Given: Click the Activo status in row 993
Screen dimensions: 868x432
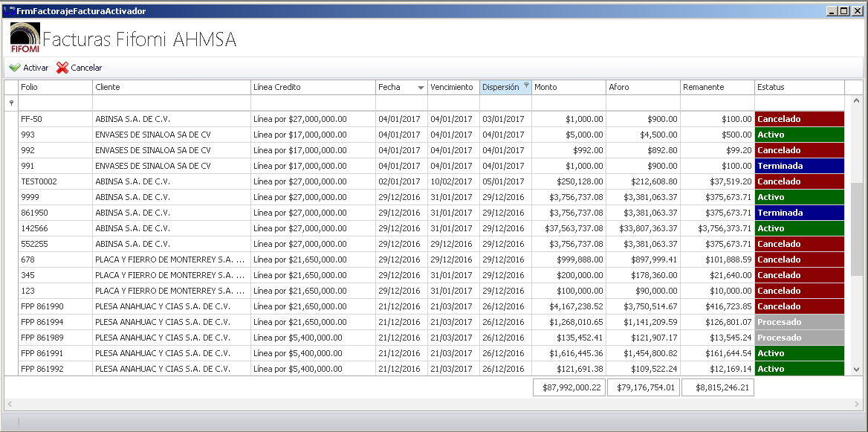Looking at the screenshot, I should [800, 135].
